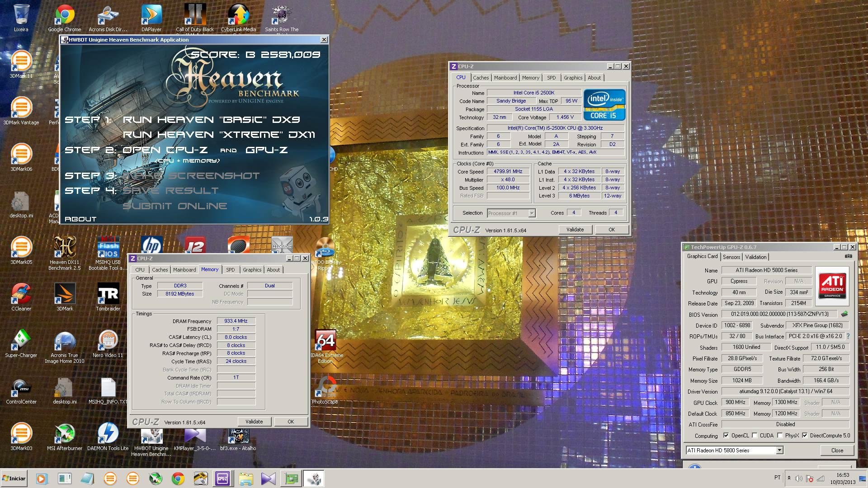868x488 pixels.
Task: Click PT language indicator in taskbar
Action: (777, 478)
